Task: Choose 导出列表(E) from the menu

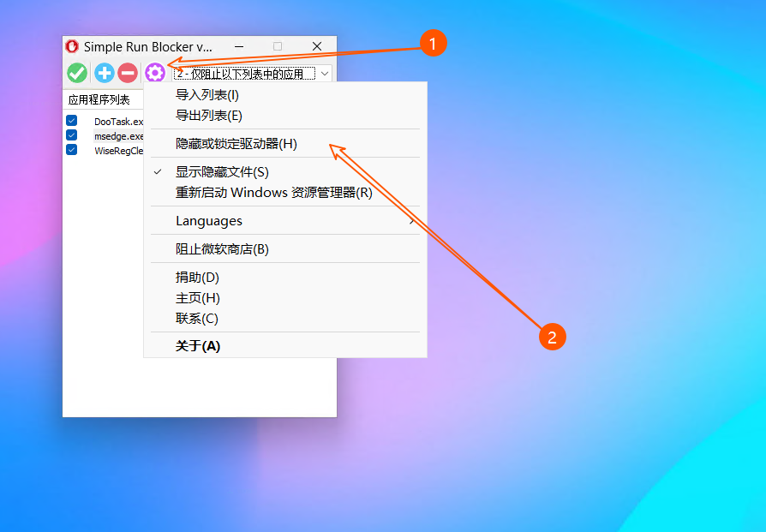Action: coord(285,116)
